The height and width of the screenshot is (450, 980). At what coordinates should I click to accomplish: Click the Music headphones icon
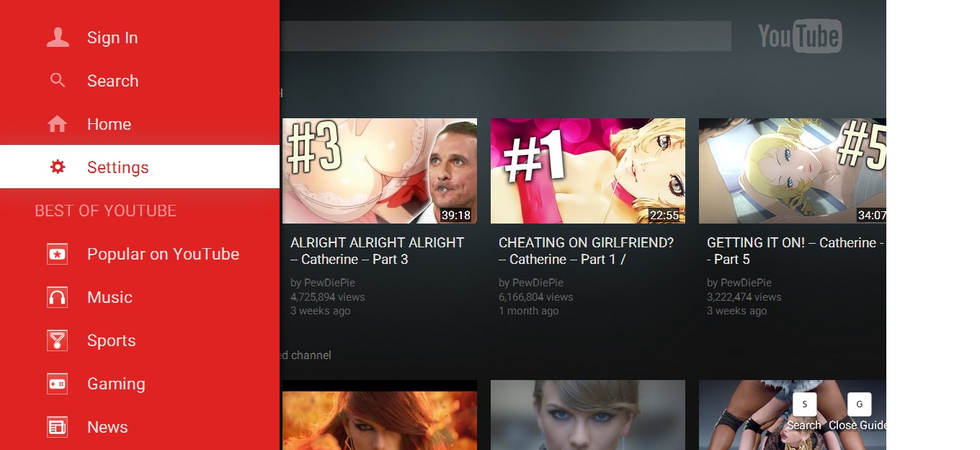[x=58, y=297]
